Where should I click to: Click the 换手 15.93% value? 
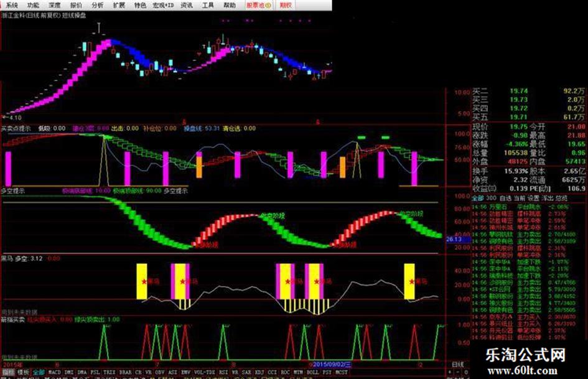[x=516, y=171]
